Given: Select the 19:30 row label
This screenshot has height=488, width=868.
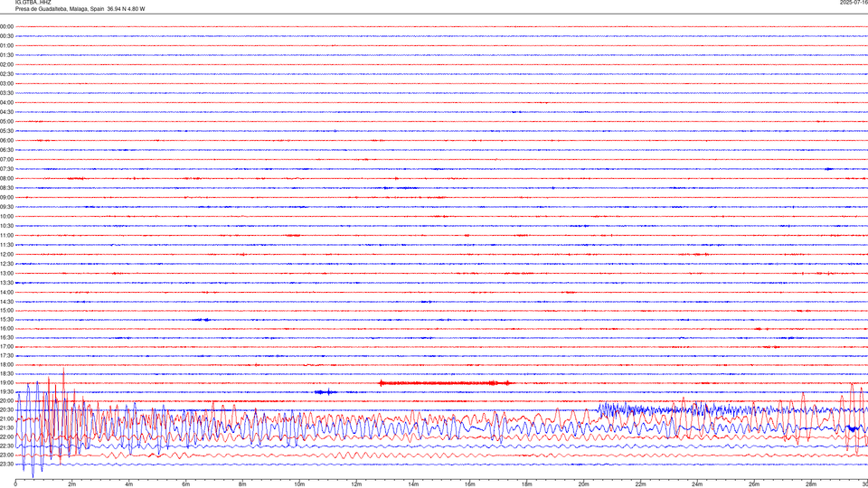Looking at the screenshot, I should (6, 391).
